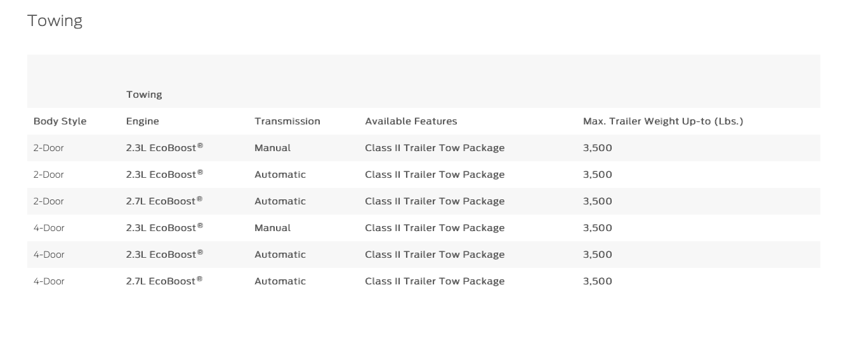
Task: Click the 4-Door label in the Manual row
Action: [x=49, y=228]
